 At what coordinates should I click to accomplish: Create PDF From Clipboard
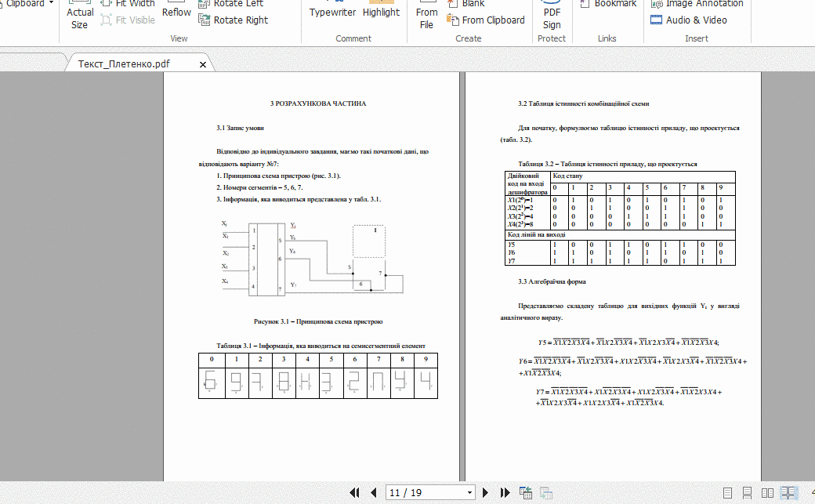[x=486, y=20]
